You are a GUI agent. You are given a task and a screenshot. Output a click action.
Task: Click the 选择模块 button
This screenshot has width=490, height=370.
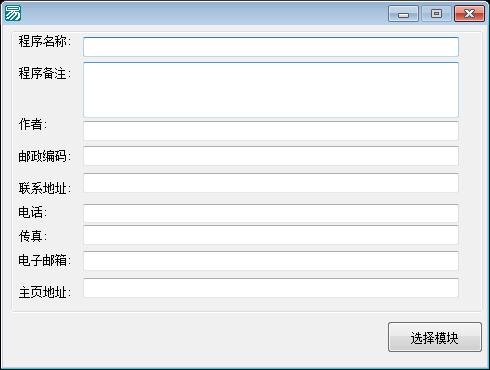point(435,337)
